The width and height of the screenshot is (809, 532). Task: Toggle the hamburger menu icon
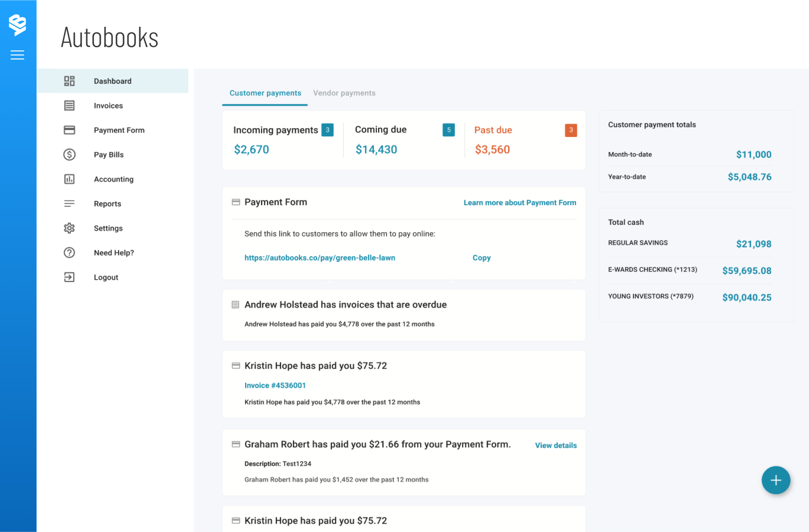pyautogui.click(x=18, y=55)
